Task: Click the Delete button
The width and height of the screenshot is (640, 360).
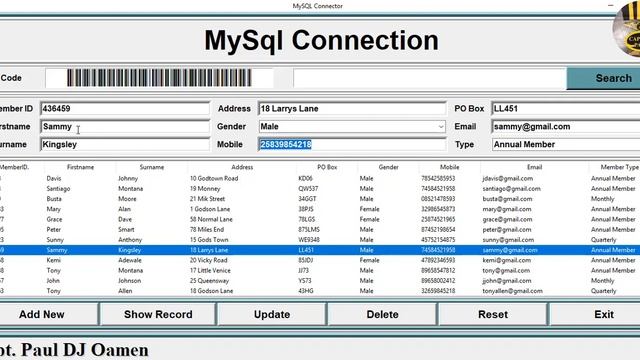Action: (382, 314)
